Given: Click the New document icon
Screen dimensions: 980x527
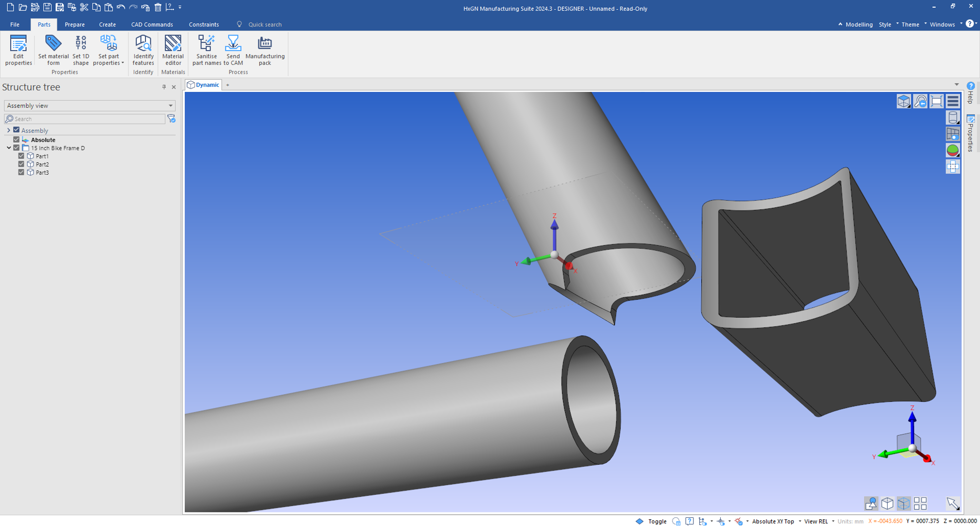Looking at the screenshot, I should pos(10,7).
